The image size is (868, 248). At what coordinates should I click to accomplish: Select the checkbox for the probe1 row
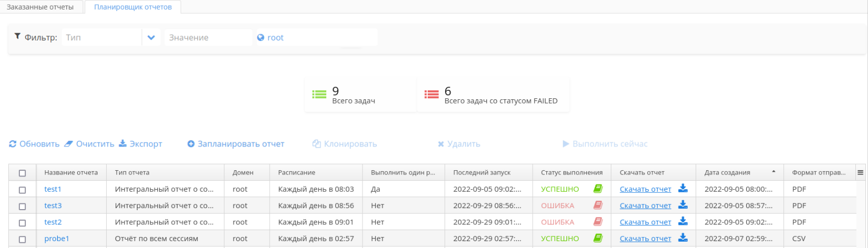22,239
